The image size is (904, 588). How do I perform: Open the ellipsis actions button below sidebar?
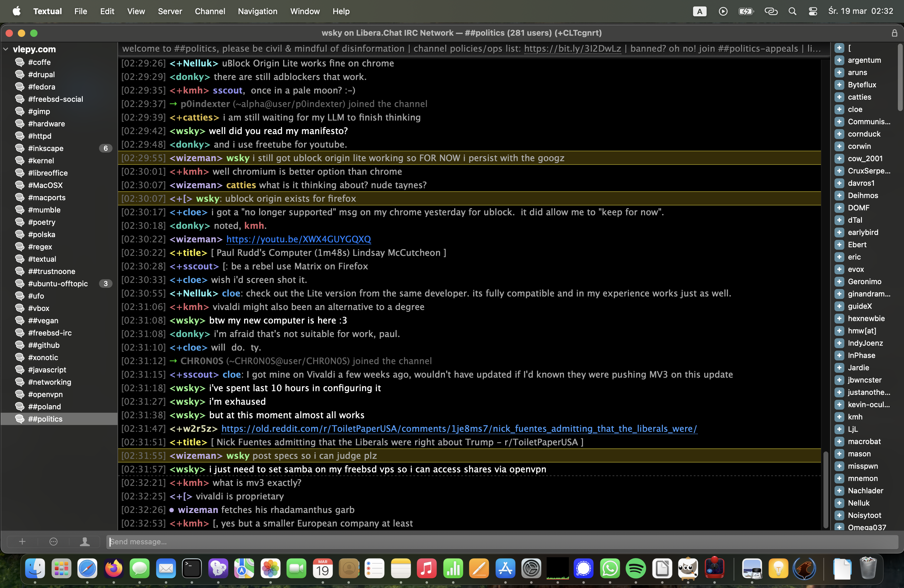click(x=54, y=542)
